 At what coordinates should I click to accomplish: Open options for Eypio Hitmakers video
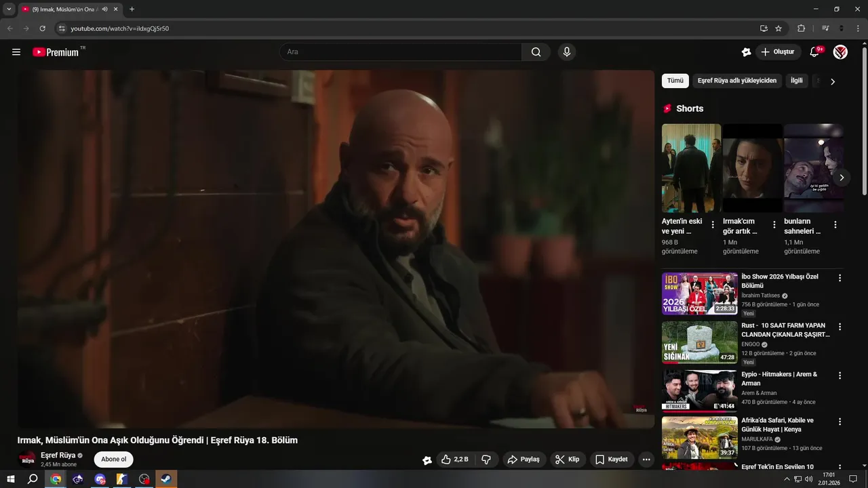click(840, 375)
